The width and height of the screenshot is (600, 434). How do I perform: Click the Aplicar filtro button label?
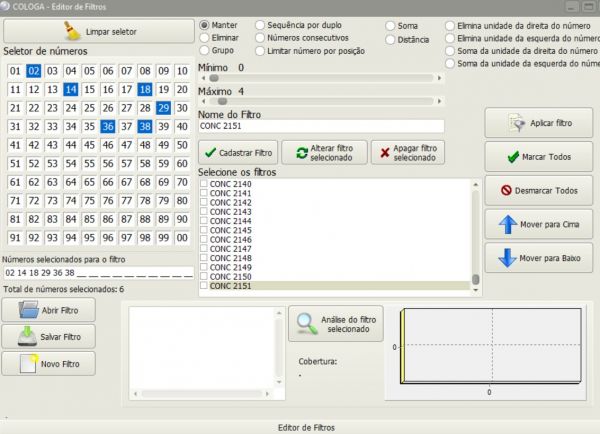[x=551, y=123]
